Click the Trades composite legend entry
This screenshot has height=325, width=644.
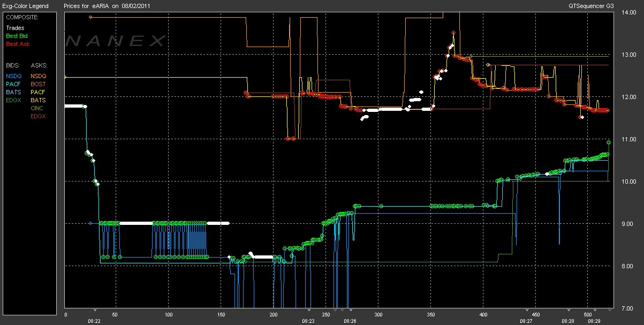tap(15, 28)
